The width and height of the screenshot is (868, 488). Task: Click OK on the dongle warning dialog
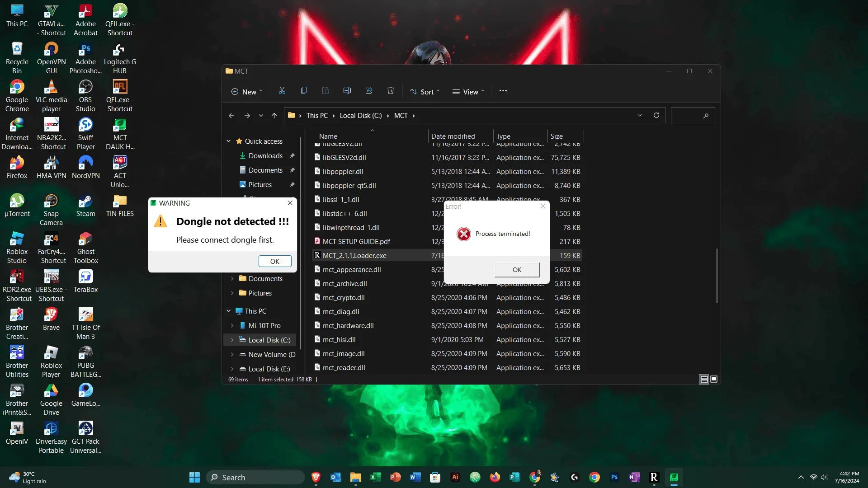pos(275,261)
